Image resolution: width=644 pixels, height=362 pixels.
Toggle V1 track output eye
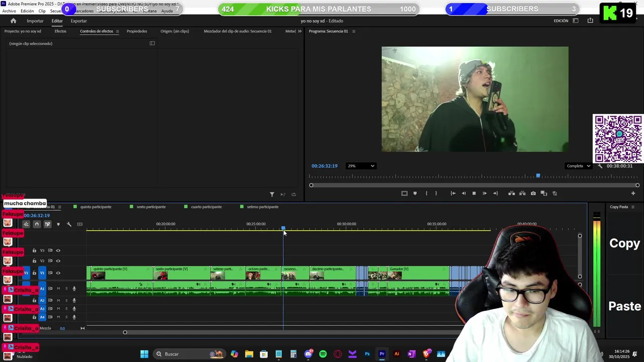point(58,273)
